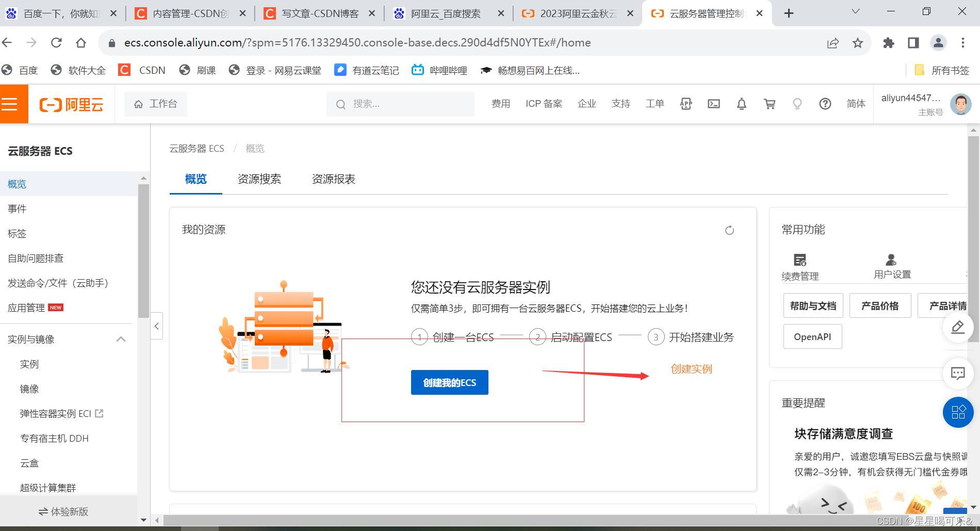This screenshot has height=531, width=980.
Task: Go to browser home page
Action: pyautogui.click(x=81, y=42)
